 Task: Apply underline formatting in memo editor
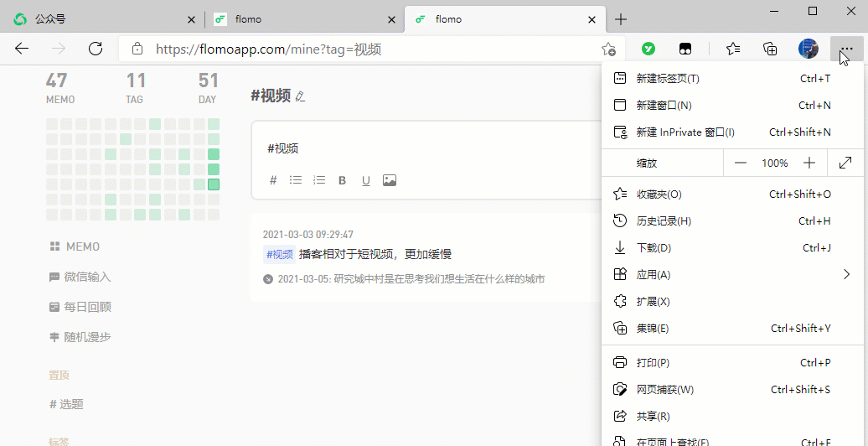click(365, 180)
